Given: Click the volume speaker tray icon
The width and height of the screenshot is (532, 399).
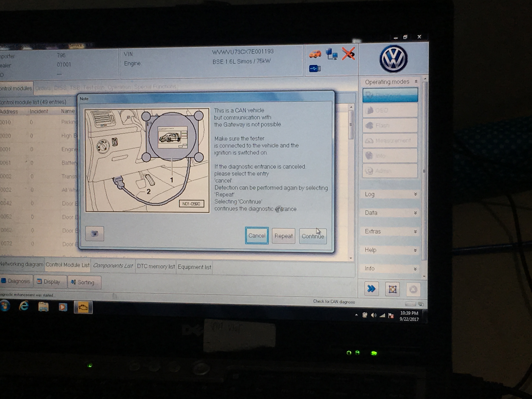Looking at the screenshot, I should [x=374, y=315].
